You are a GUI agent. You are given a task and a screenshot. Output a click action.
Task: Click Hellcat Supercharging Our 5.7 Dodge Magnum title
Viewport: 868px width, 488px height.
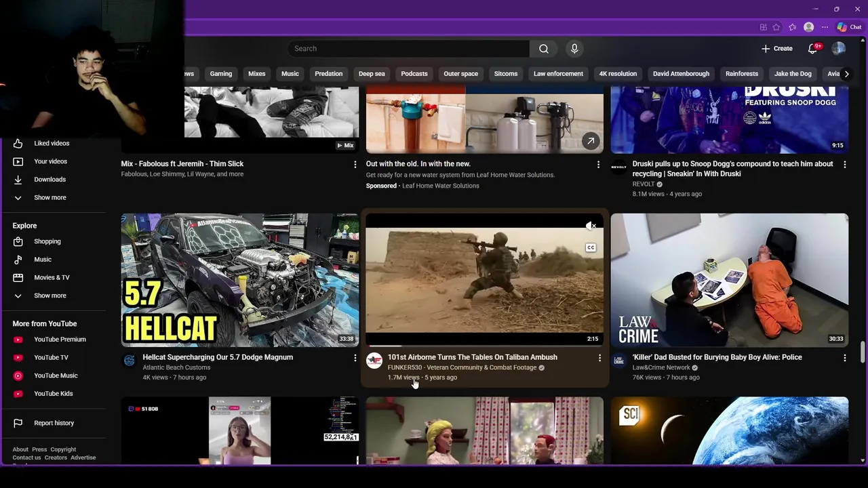point(218,357)
